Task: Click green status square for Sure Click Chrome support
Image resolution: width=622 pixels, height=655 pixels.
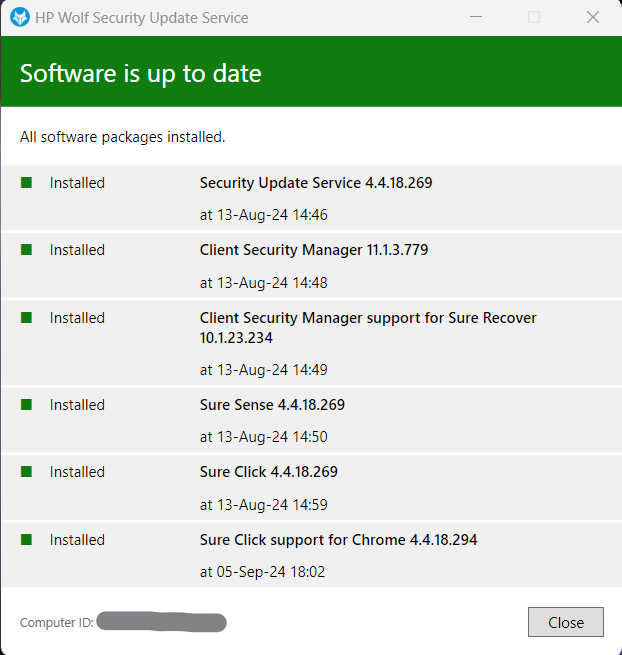Action: click(27, 540)
